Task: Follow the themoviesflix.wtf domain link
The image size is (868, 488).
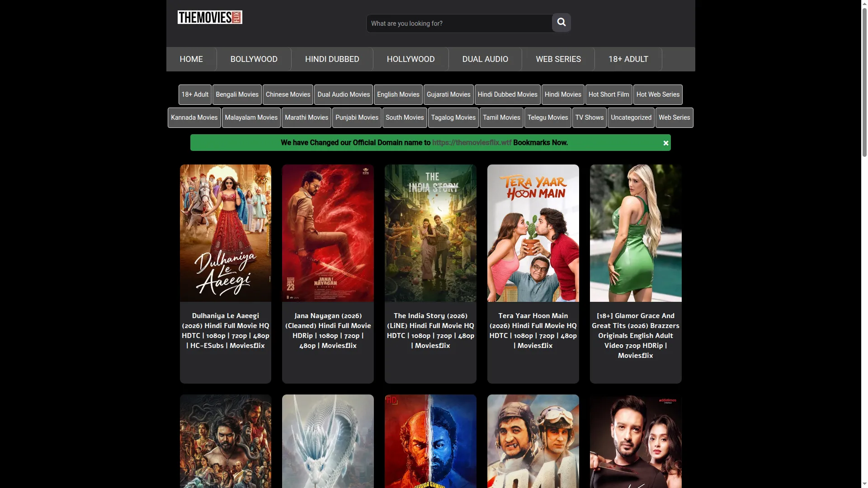Action: (x=472, y=143)
